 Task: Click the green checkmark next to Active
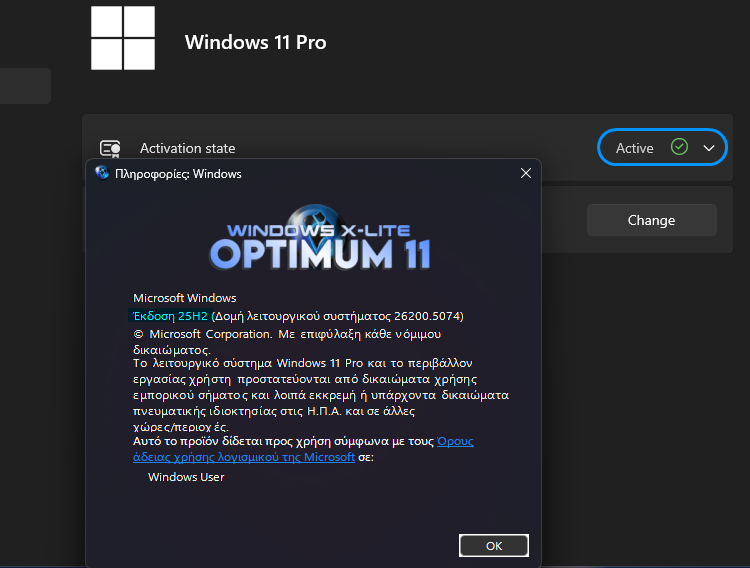point(680,147)
